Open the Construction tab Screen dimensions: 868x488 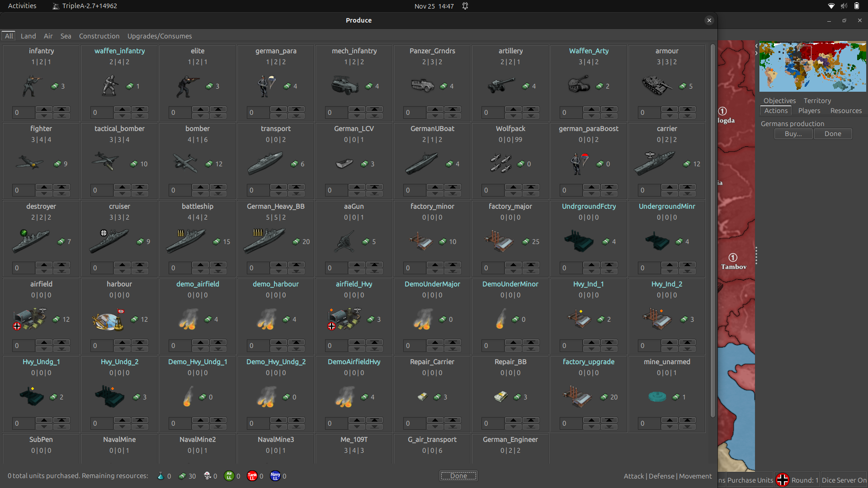point(99,36)
